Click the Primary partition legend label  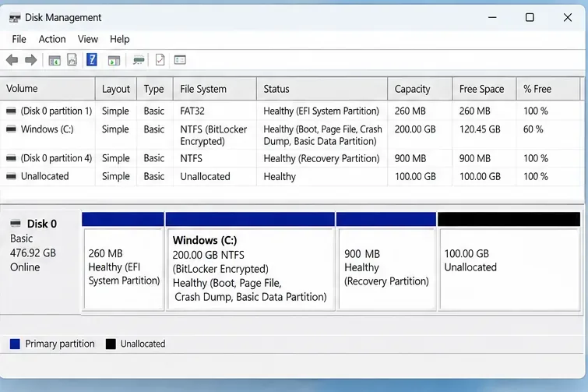point(60,344)
